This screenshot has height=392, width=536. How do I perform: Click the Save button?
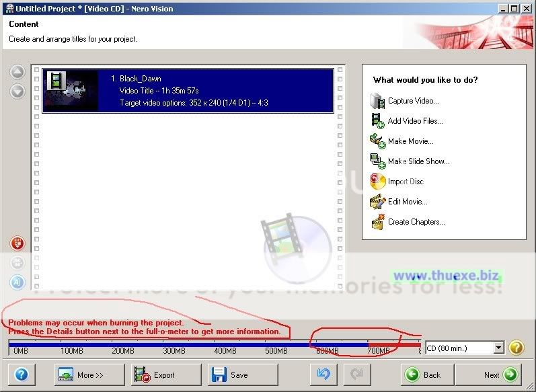242,375
